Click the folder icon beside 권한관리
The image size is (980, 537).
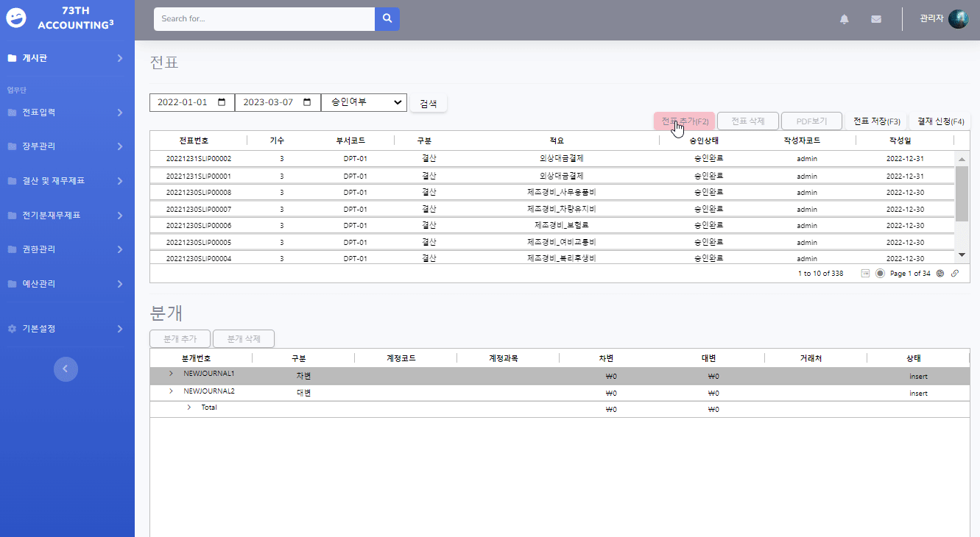[12, 249]
